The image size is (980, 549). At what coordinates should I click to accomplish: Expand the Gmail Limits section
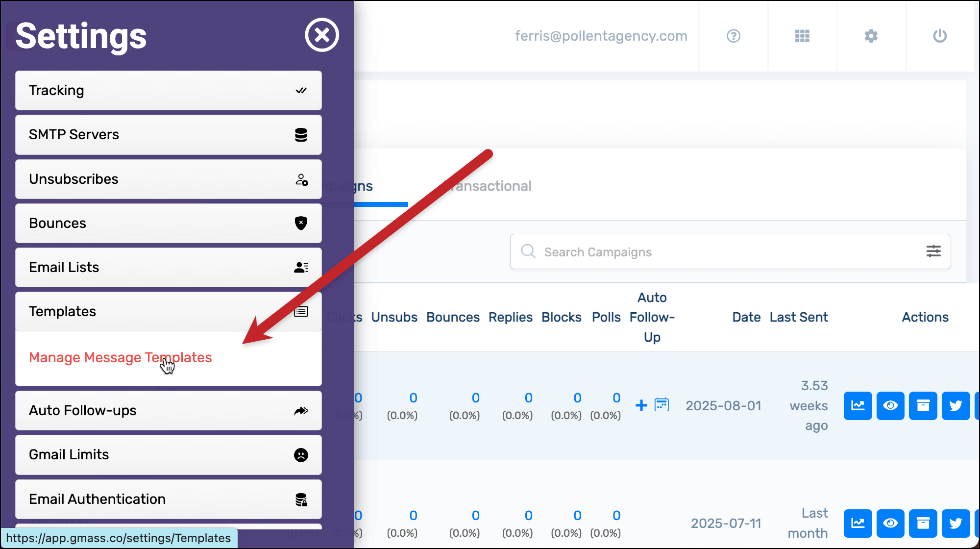pyautogui.click(x=168, y=455)
